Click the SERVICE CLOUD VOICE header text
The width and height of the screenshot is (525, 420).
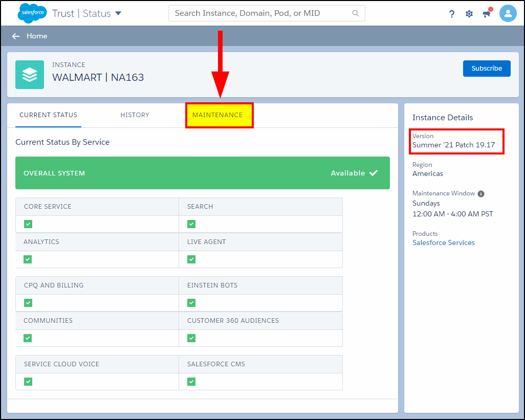click(61, 364)
